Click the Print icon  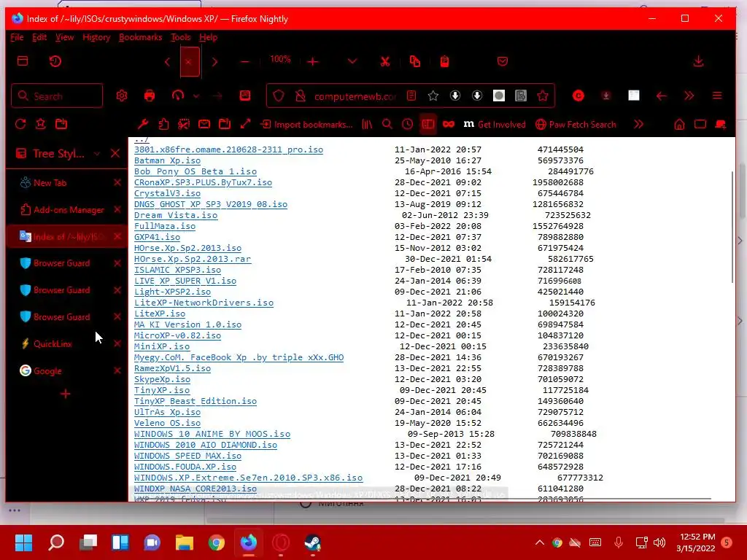tap(149, 96)
